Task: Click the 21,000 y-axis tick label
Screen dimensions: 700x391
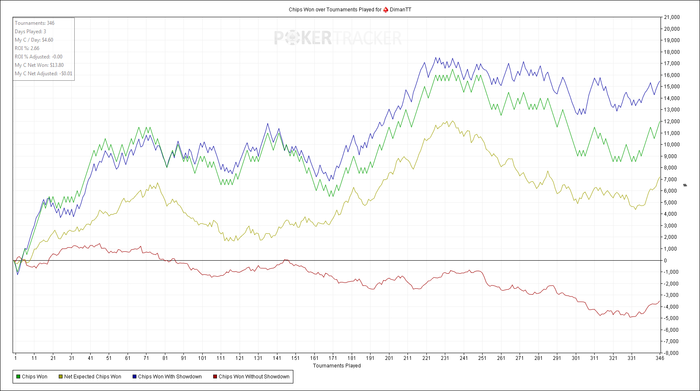Action: pos(672,17)
